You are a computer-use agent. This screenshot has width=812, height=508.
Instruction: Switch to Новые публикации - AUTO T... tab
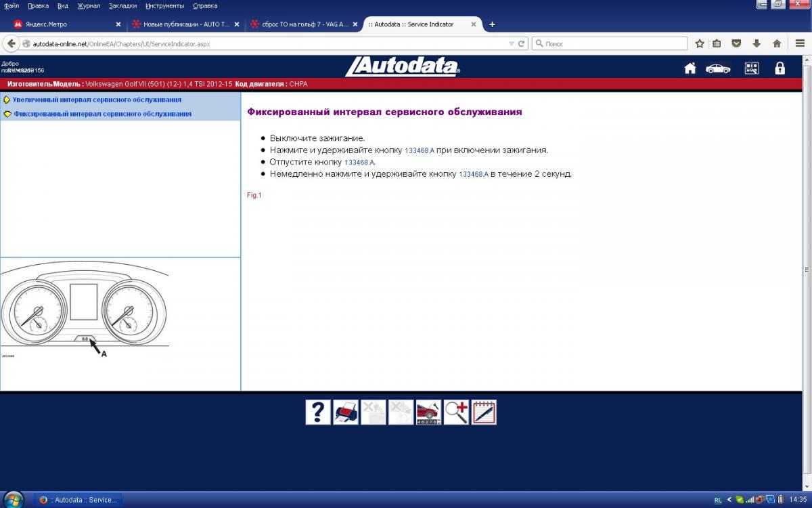184,24
